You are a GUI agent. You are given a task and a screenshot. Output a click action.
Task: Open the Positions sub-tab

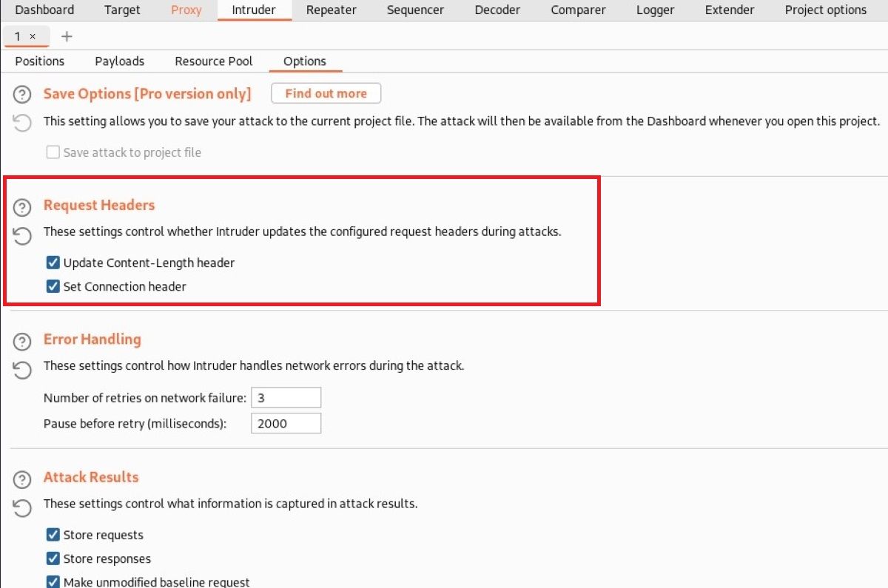click(x=40, y=61)
